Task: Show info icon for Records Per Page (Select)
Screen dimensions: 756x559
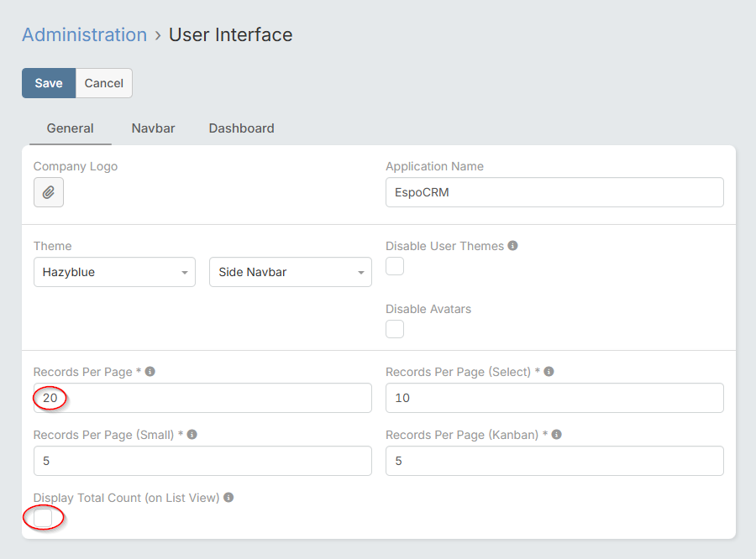Action: coord(549,372)
